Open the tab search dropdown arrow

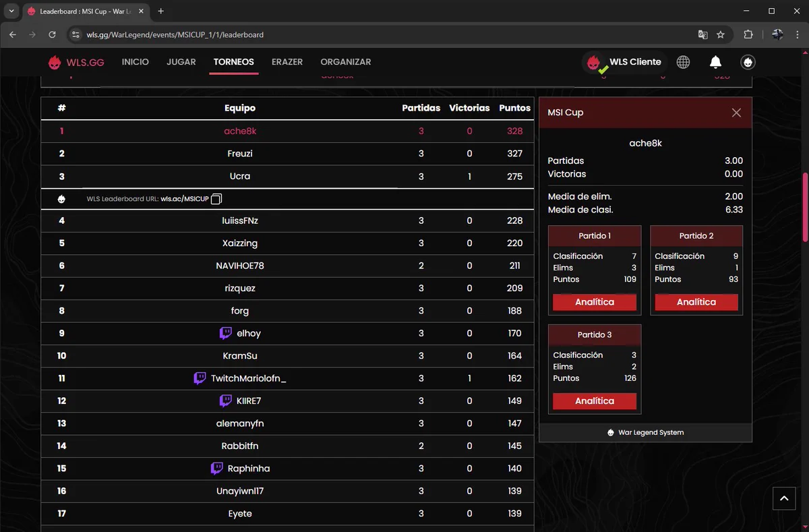[x=11, y=11]
